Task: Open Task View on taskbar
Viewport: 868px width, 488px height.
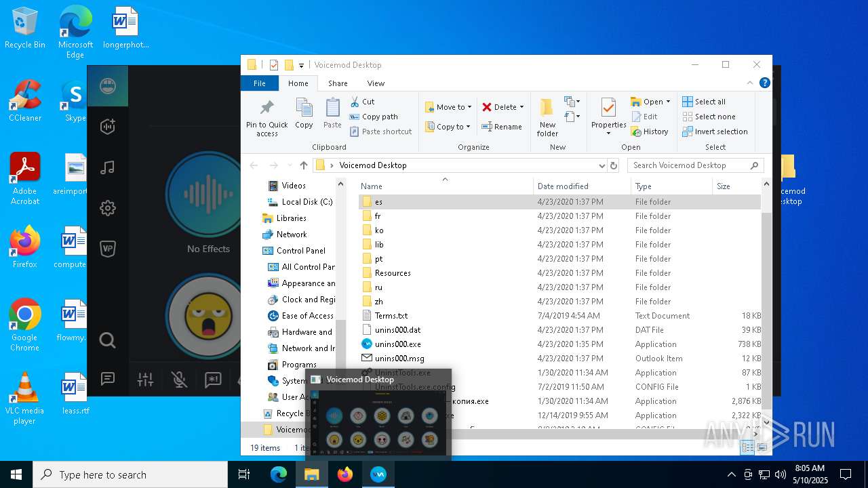Action: pyautogui.click(x=244, y=474)
